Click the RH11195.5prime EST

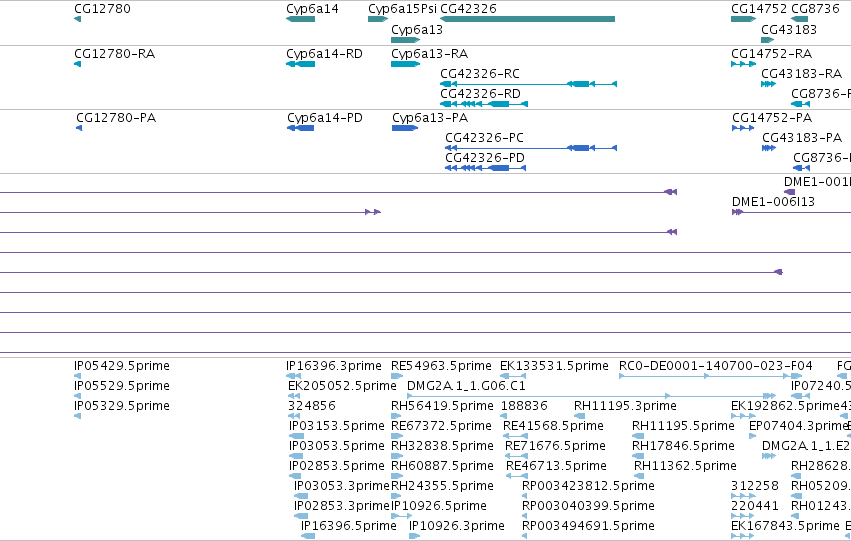(x=638, y=436)
